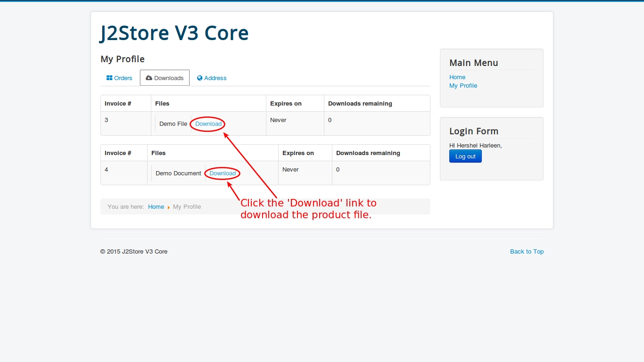This screenshot has width=644, height=362.
Task: Click the Login Form module heading
Action: click(x=473, y=131)
